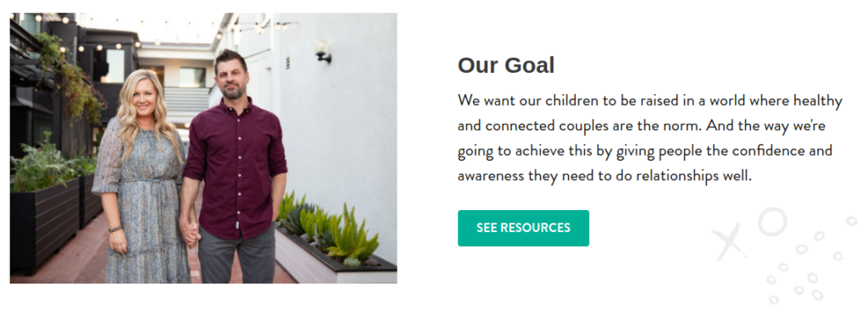Image resolution: width=868 pixels, height=320 pixels.
Task: Click the couple photo
Action: (x=203, y=148)
